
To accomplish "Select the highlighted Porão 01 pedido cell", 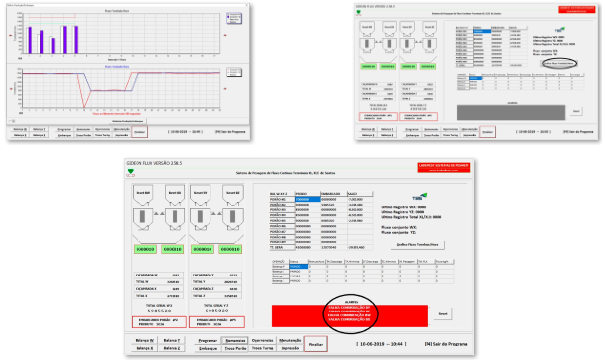I will [x=307, y=199].
